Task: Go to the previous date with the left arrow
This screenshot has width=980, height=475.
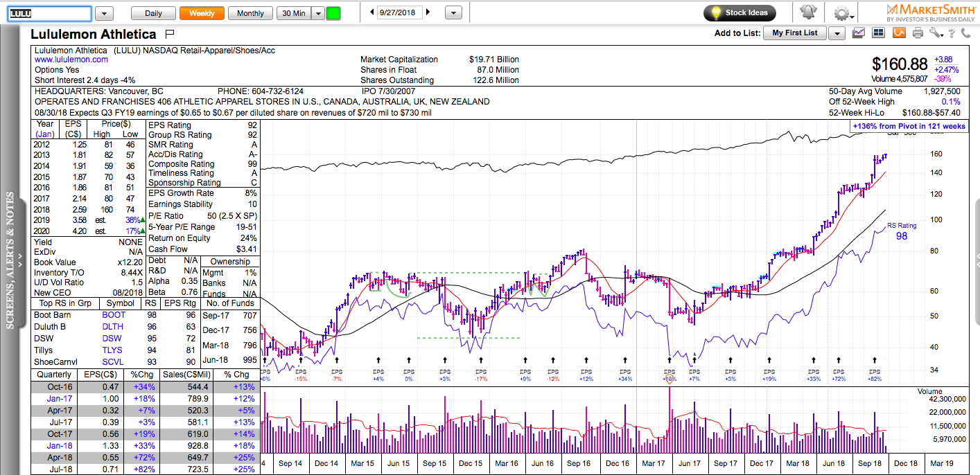Action: click(372, 12)
